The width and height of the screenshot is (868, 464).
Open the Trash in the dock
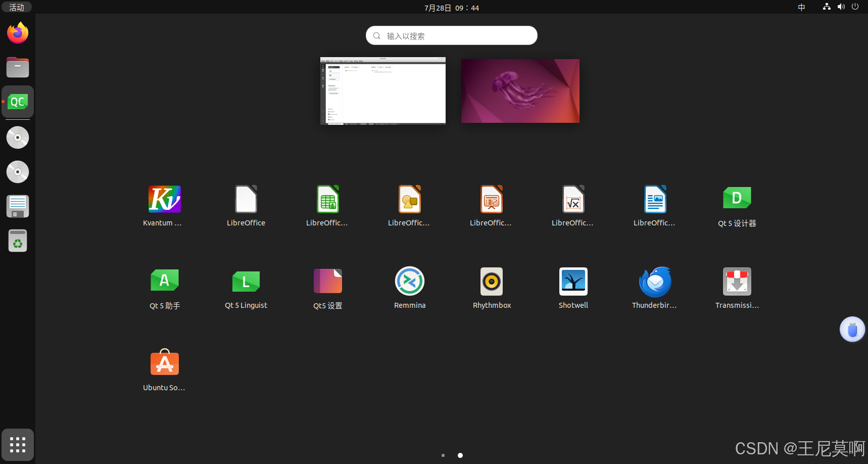(18, 241)
